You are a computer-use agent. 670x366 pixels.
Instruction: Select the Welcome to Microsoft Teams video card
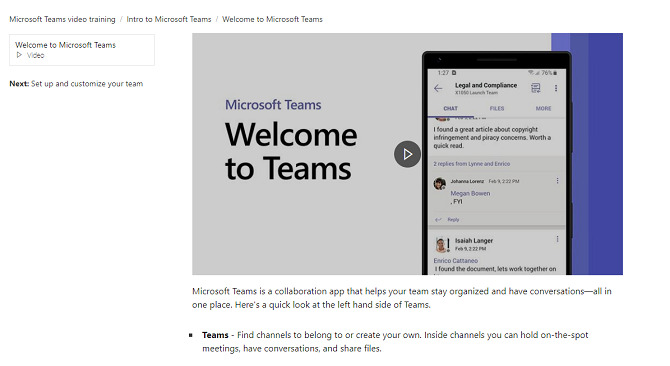(x=82, y=50)
